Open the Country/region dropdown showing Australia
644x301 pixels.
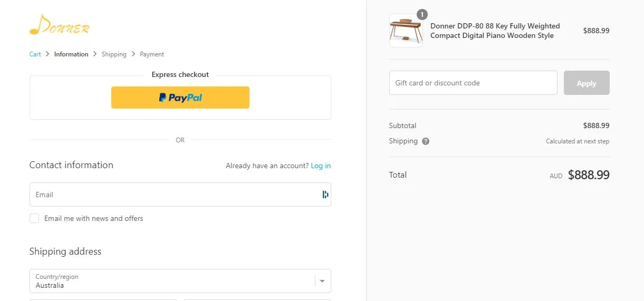tap(174, 281)
